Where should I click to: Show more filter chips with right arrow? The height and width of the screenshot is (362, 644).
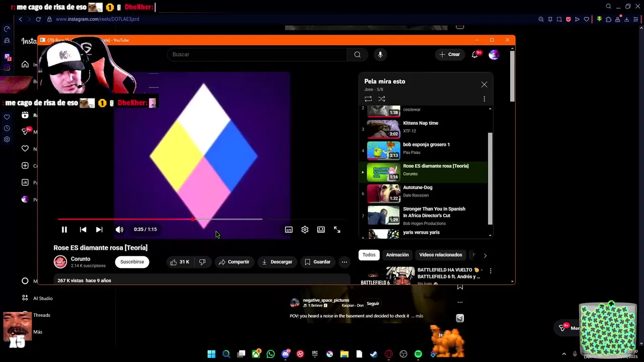click(485, 255)
